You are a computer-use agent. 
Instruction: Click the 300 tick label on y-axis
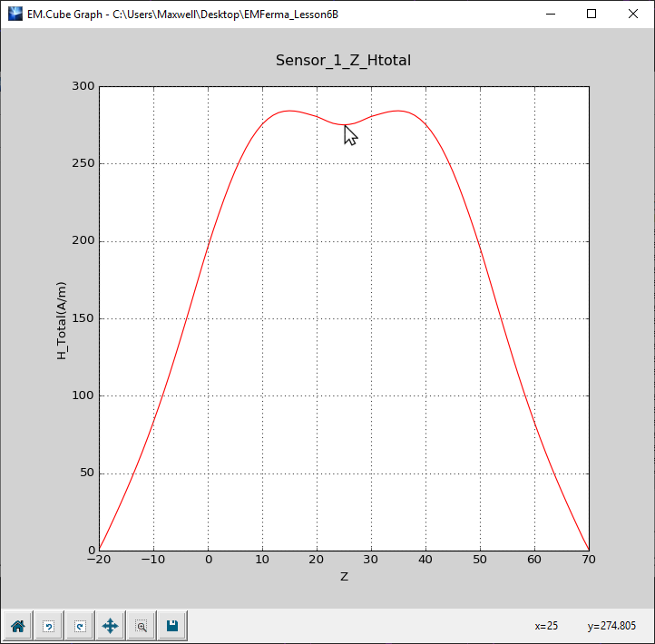pyautogui.click(x=83, y=86)
